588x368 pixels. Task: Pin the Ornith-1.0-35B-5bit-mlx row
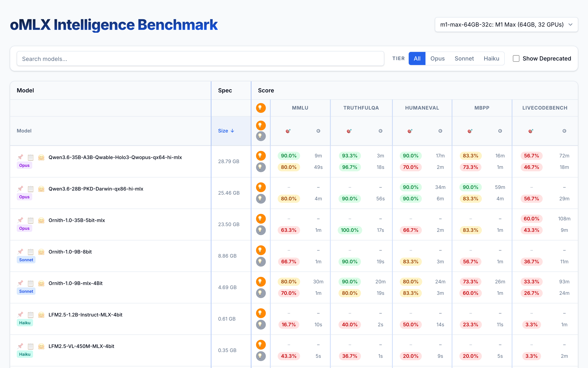[20, 220]
